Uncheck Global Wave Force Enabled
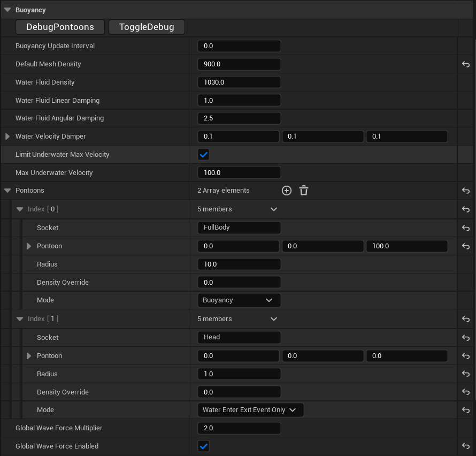 [203, 446]
